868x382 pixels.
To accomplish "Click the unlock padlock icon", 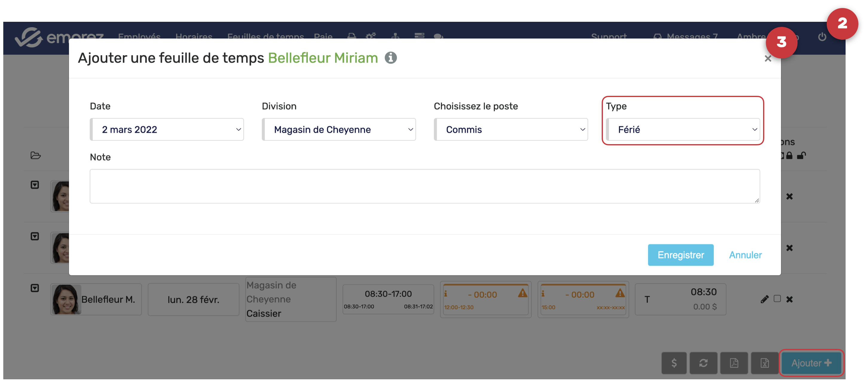I will [x=802, y=155].
